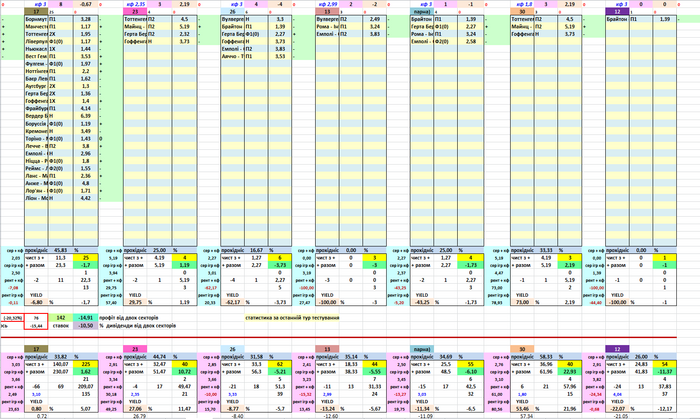Click the 6,39 odds cell for Вердер
Viewport: 700px width, 419px height.
coord(85,116)
